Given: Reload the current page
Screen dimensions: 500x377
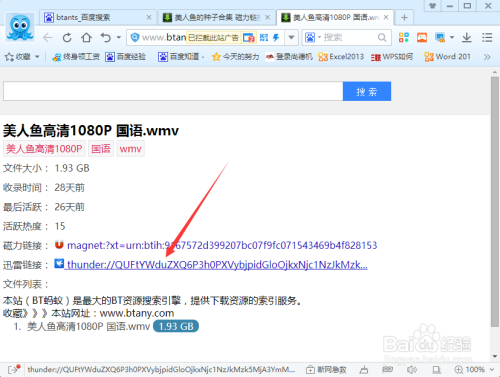Looking at the screenshot, I should [x=67, y=38].
